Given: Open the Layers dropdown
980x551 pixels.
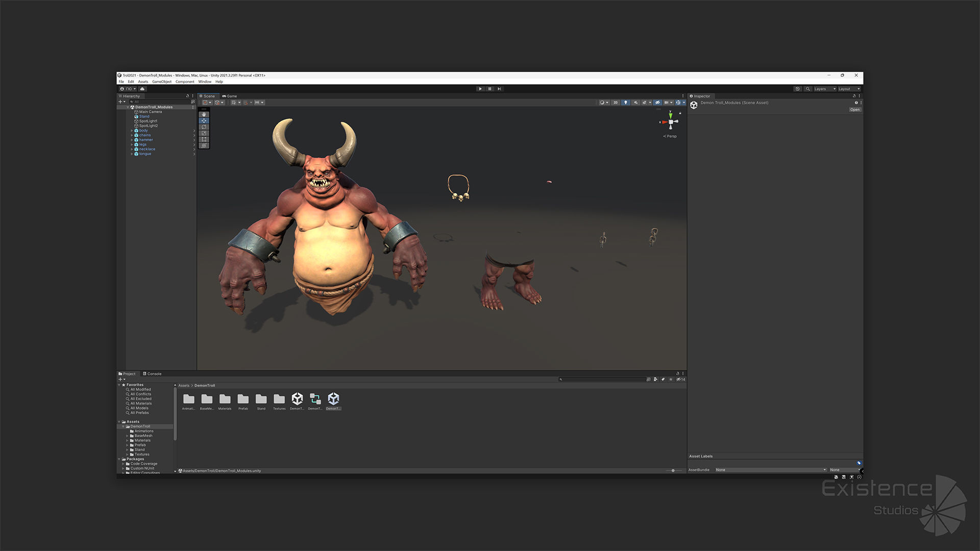Looking at the screenshot, I should coord(825,89).
